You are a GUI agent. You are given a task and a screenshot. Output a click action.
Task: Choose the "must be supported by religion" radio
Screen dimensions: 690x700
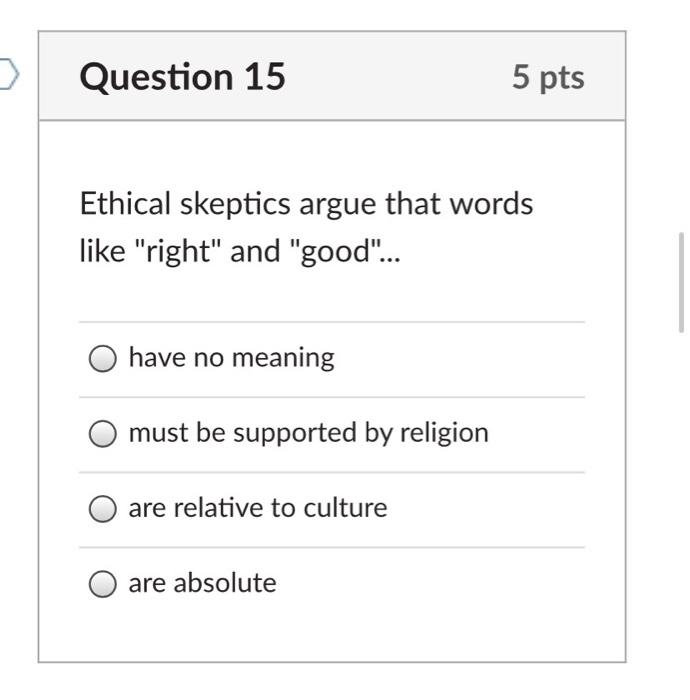(x=103, y=434)
